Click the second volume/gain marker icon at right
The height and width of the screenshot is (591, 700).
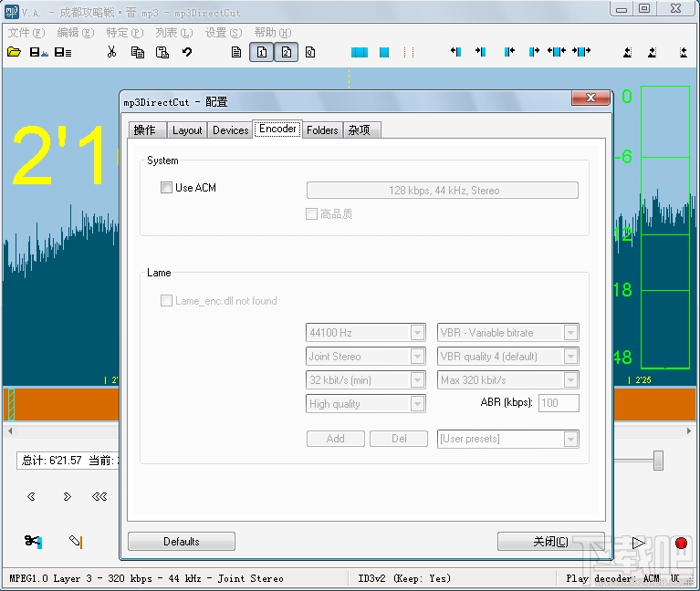[x=653, y=52]
